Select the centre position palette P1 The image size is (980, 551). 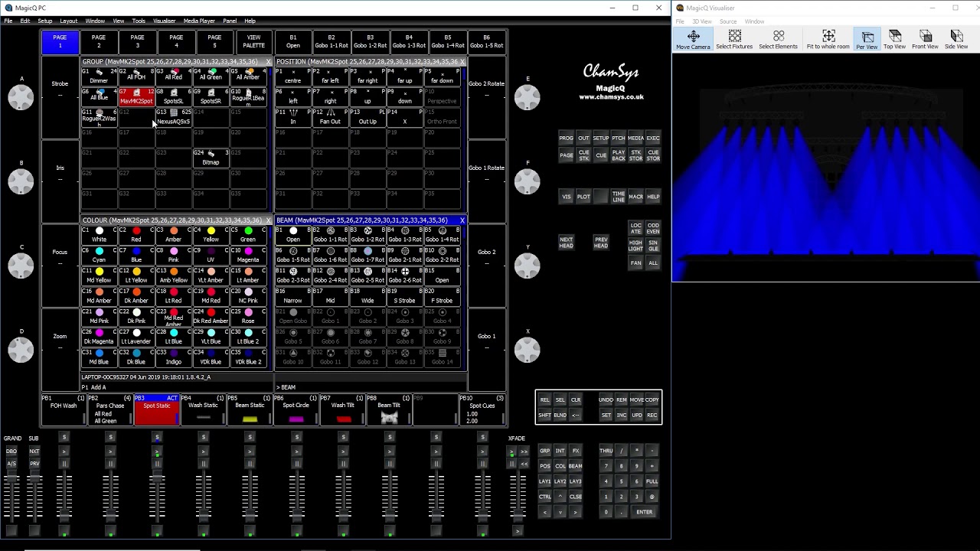[293, 76]
